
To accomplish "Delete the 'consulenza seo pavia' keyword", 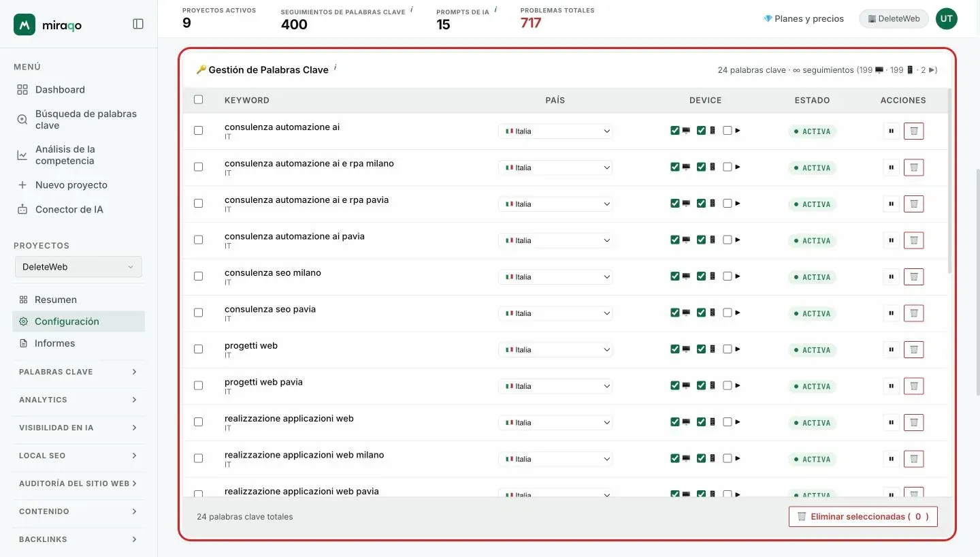I will pos(914,313).
